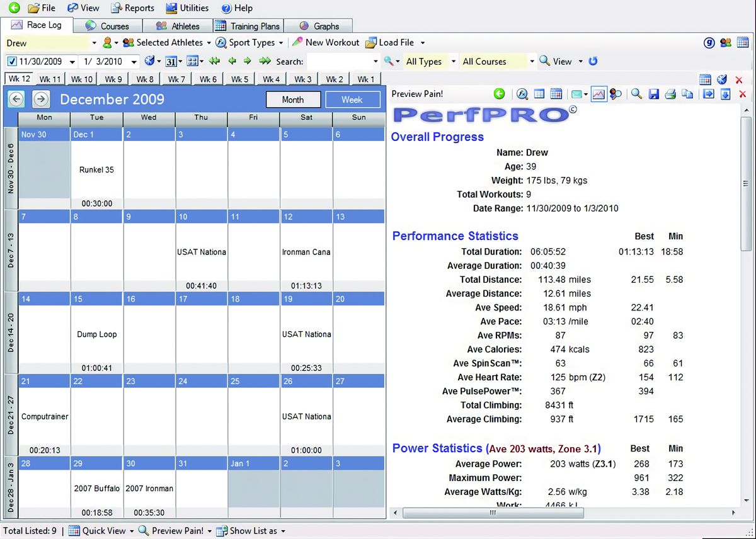This screenshot has width=756, height=539.
Task: Expand the 1/3/2010 end date picker
Action: click(x=134, y=62)
